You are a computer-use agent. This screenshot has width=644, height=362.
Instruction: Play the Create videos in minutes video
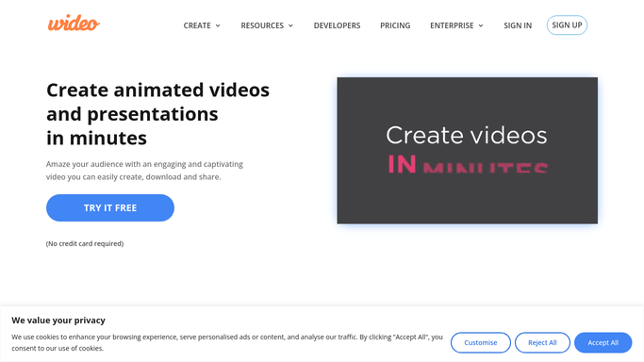468,150
